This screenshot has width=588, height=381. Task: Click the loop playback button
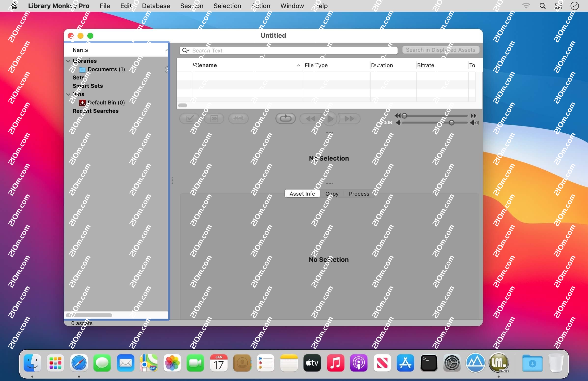[285, 118]
